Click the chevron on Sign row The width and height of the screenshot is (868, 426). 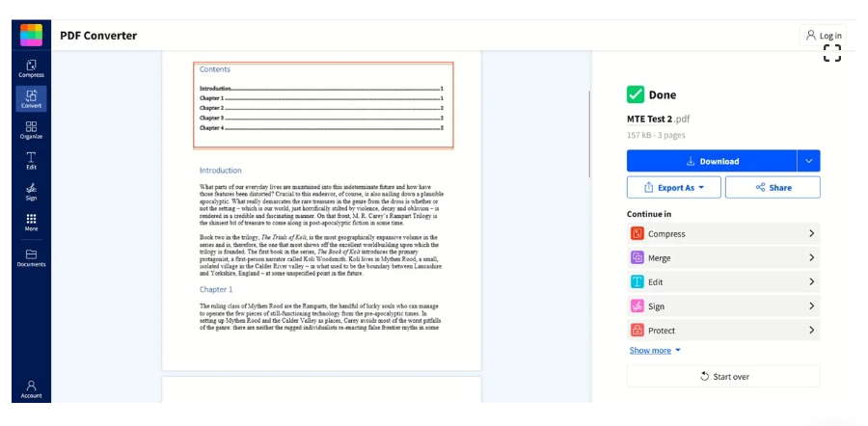811,306
